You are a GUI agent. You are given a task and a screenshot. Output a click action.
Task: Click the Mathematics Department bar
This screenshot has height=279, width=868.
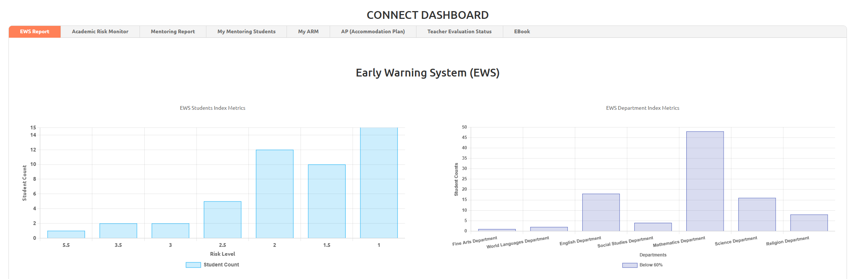click(705, 181)
